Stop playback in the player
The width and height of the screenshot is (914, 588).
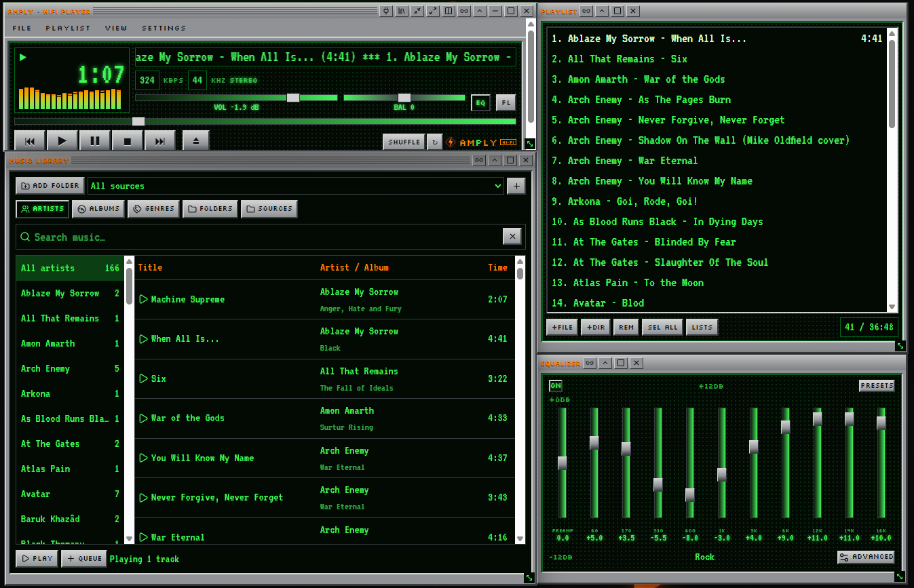(128, 141)
